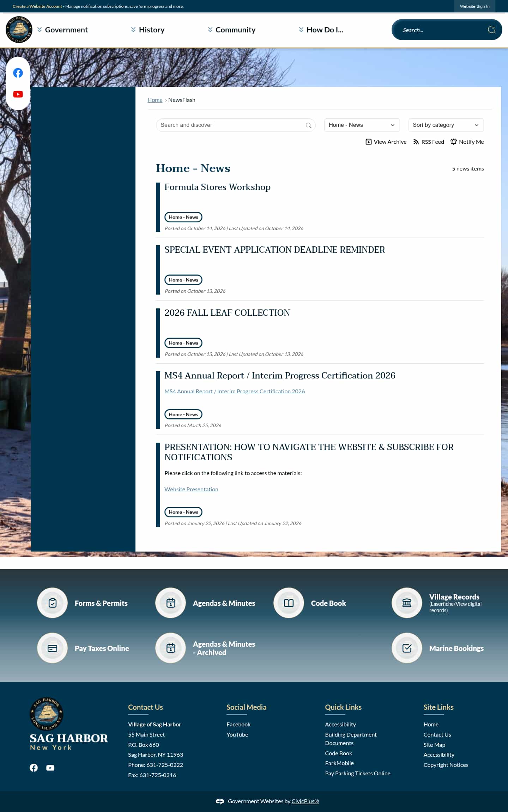Open SPECIAL EVENT APPLICATION DEADLINE REMINDER headline

tap(274, 250)
